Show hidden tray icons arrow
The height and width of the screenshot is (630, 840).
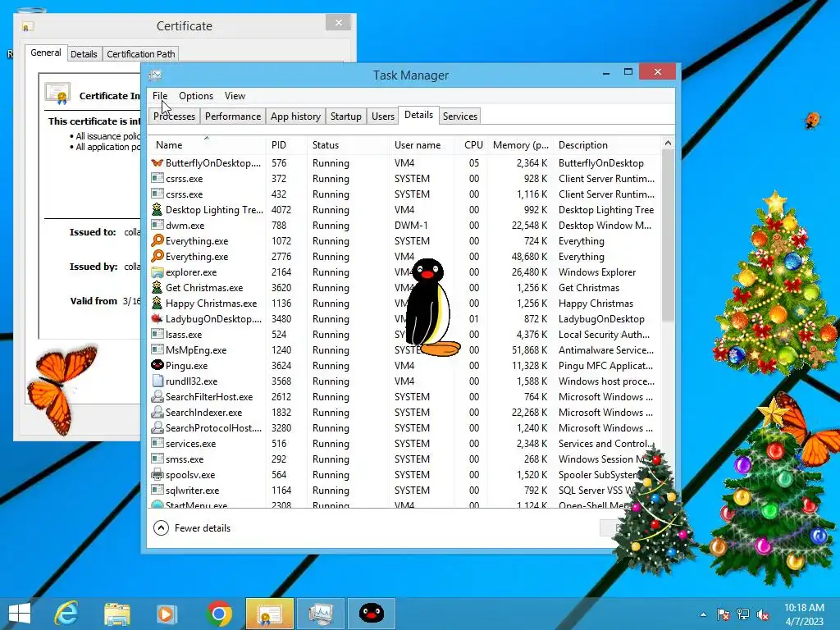703,614
